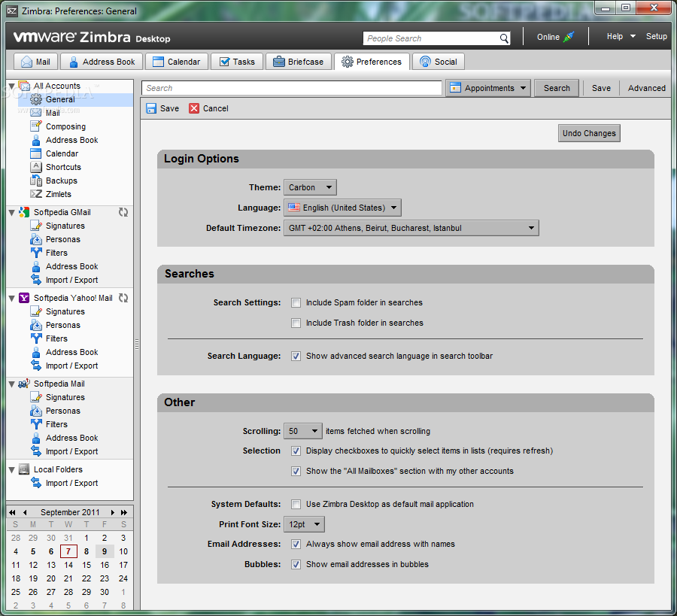Click the blue floppy Save icon in toolbar
Screen dimensions: 677x616
click(x=151, y=108)
